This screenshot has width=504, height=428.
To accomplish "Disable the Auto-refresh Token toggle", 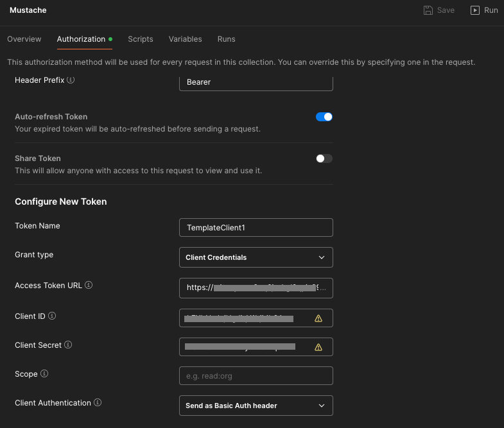I will pyautogui.click(x=324, y=117).
